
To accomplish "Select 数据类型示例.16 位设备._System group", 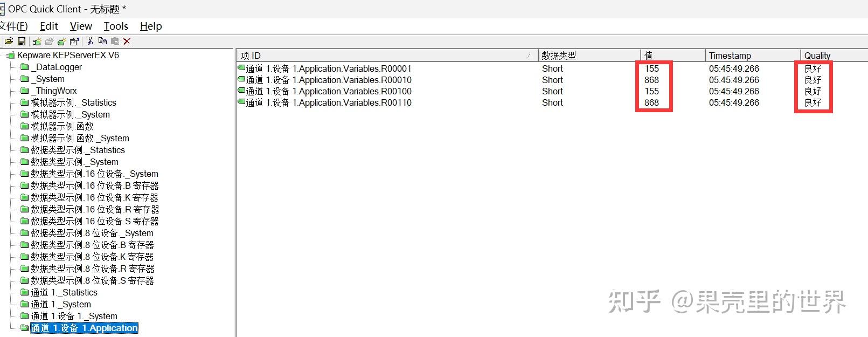I will 95,174.
